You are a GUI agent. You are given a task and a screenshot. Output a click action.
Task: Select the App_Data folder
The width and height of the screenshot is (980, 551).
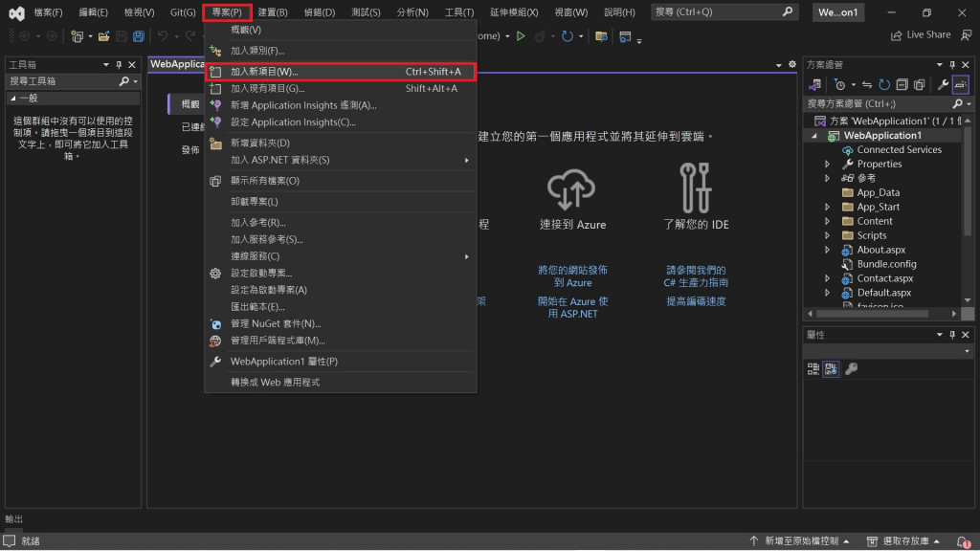tap(879, 192)
